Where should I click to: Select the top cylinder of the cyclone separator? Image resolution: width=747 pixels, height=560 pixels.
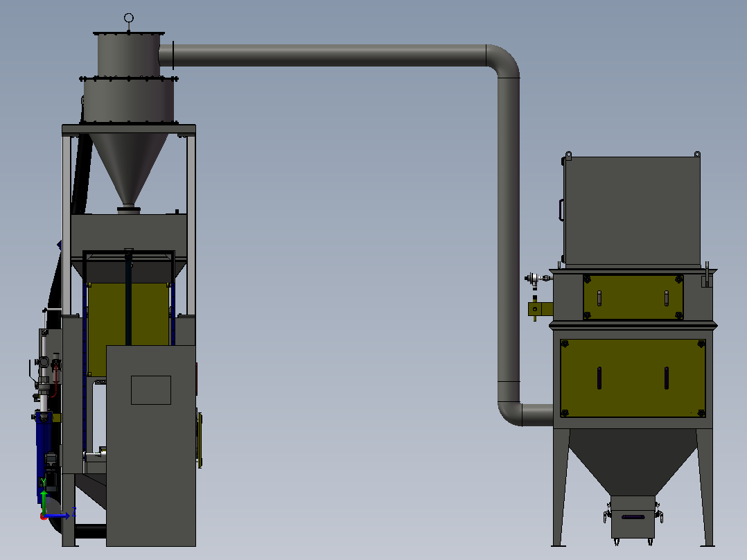click(129, 55)
